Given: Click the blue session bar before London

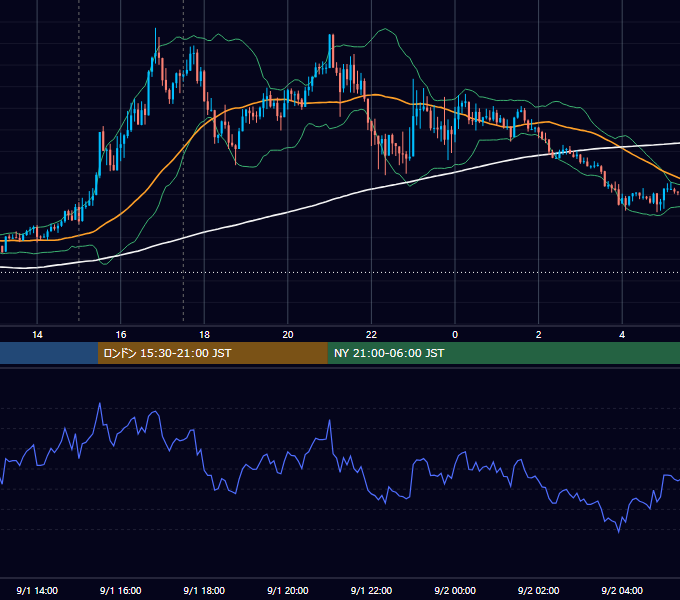Looking at the screenshot, I should pyautogui.click(x=49, y=353).
